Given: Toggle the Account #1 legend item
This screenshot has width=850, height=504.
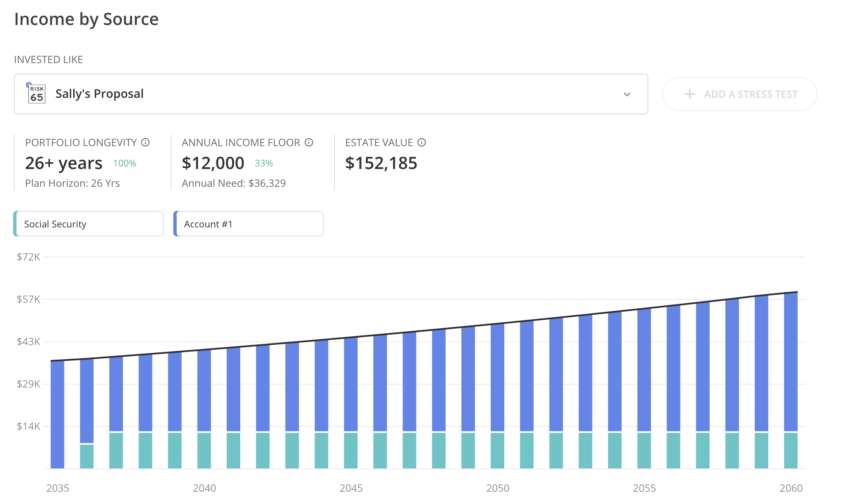Looking at the screenshot, I should (248, 224).
